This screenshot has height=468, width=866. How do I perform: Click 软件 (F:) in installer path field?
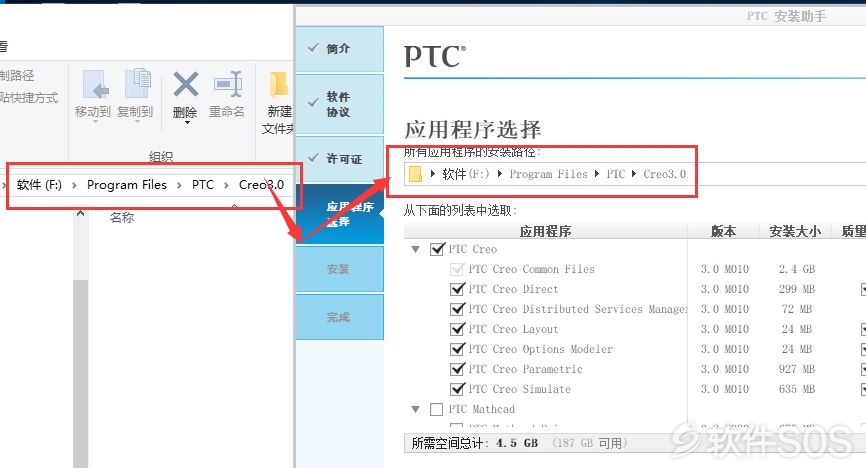[466, 174]
